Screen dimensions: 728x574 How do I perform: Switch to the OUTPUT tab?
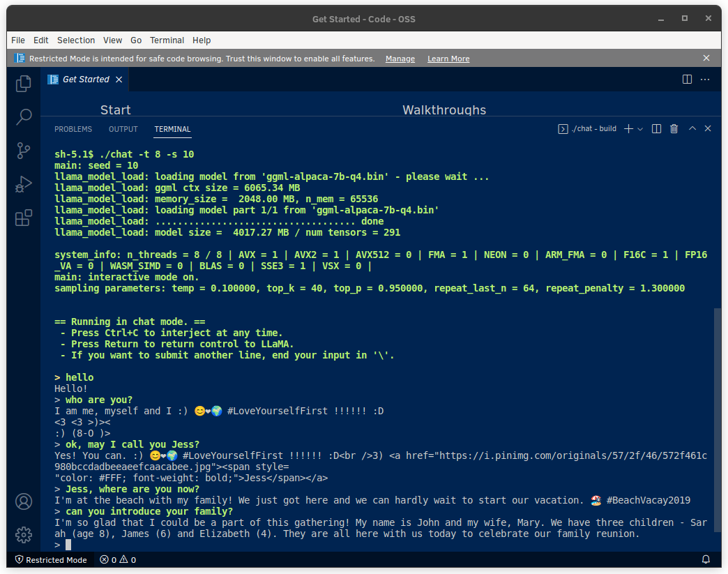coord(123,129)
